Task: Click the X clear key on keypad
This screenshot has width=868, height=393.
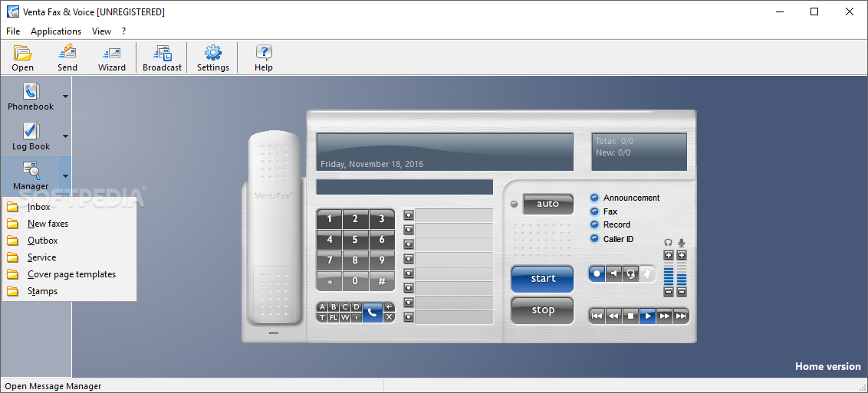Action: click(x=390, y=317)
